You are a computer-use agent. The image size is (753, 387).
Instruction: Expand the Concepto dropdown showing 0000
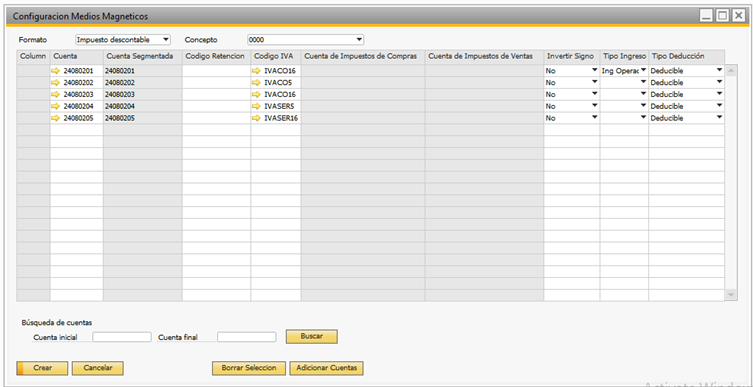pyautogui.click(x=359, y=39)
